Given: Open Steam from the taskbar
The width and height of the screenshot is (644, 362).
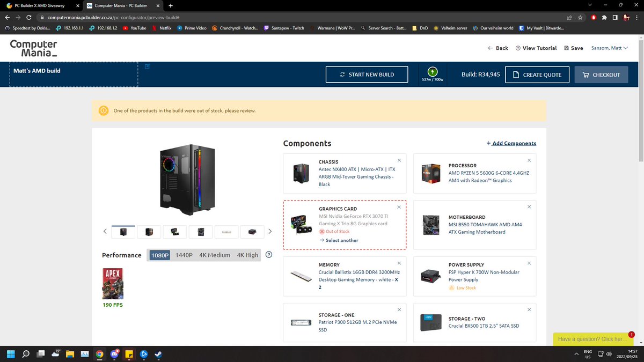Looking at the screenshot, I should coord(159,354).
